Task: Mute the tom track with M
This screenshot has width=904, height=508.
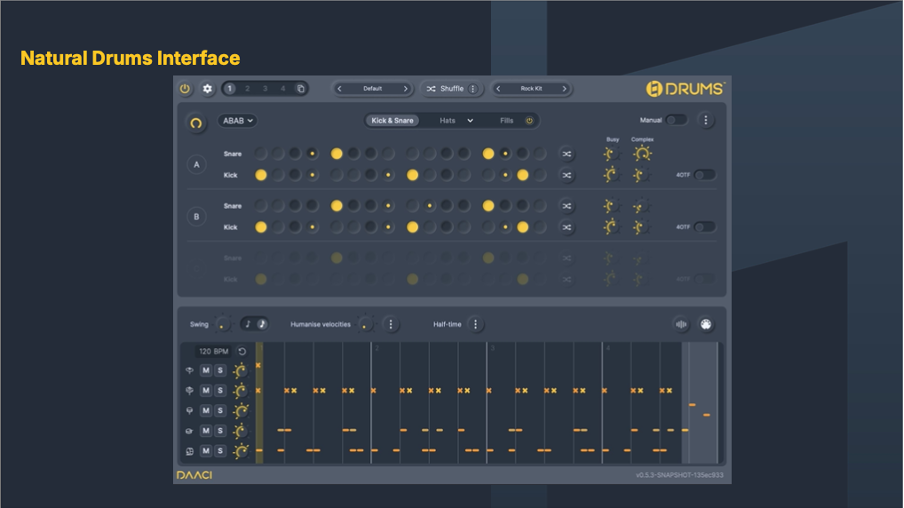Action: [206, 411]
